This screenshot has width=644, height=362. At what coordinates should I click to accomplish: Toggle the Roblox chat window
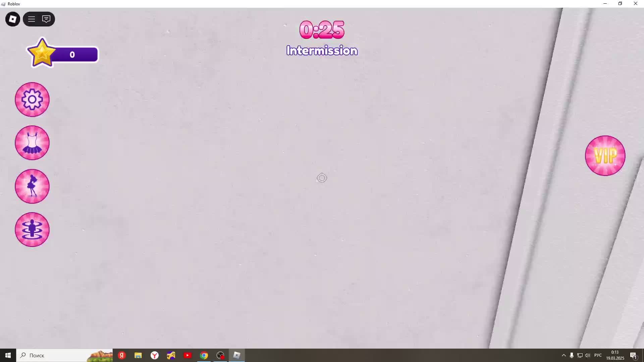[x=46, y=19]
